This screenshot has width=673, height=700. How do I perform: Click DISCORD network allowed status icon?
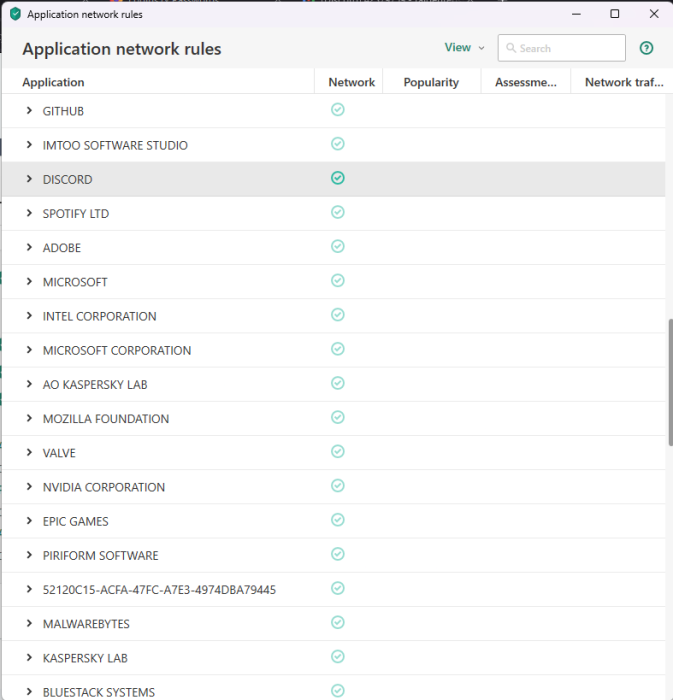(338, 178)
